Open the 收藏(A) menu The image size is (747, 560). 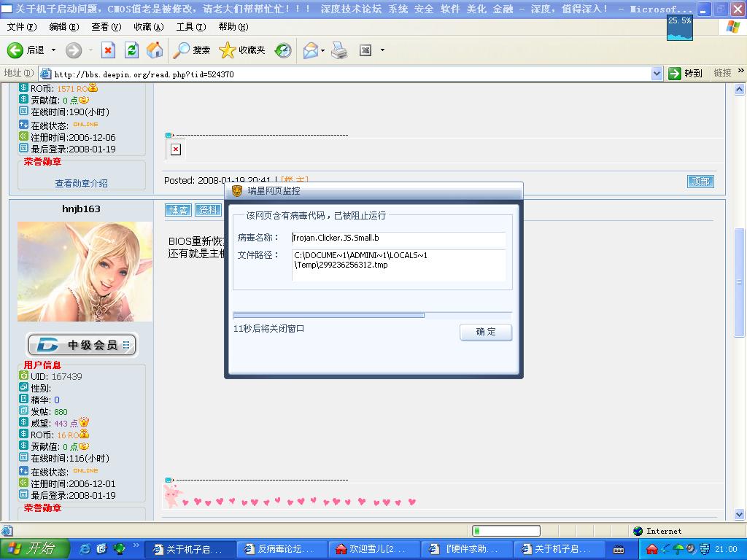[x=149, y=27]
